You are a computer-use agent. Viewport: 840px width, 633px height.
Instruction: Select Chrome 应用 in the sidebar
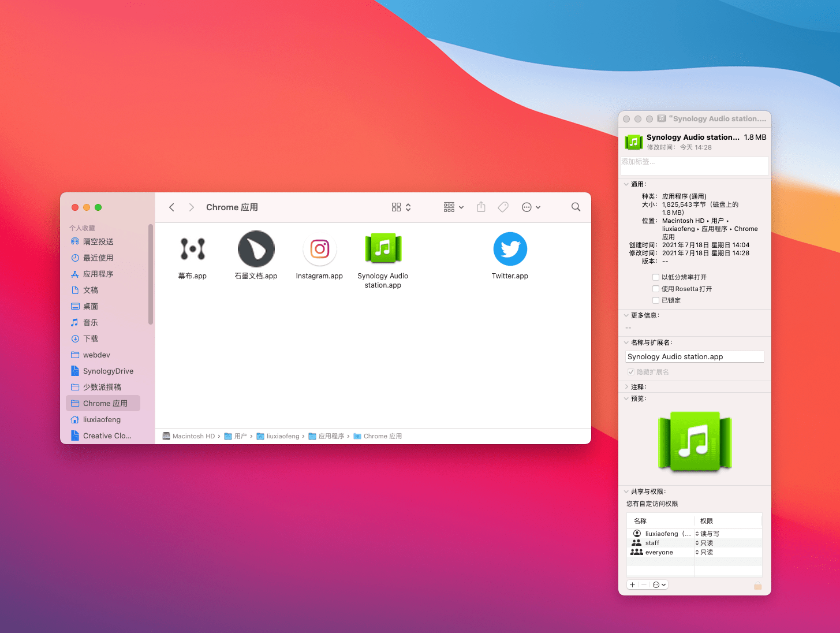point(103,403)
